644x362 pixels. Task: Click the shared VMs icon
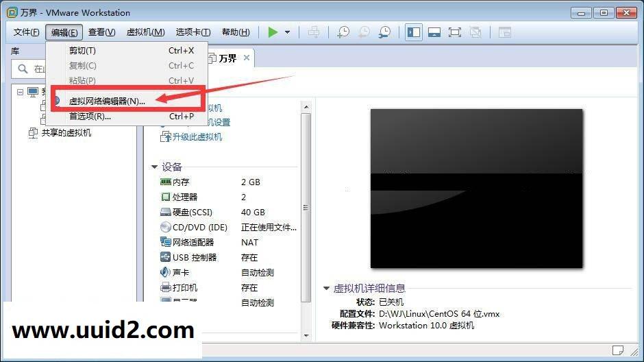pyautogui.click(x=34, y=133)
